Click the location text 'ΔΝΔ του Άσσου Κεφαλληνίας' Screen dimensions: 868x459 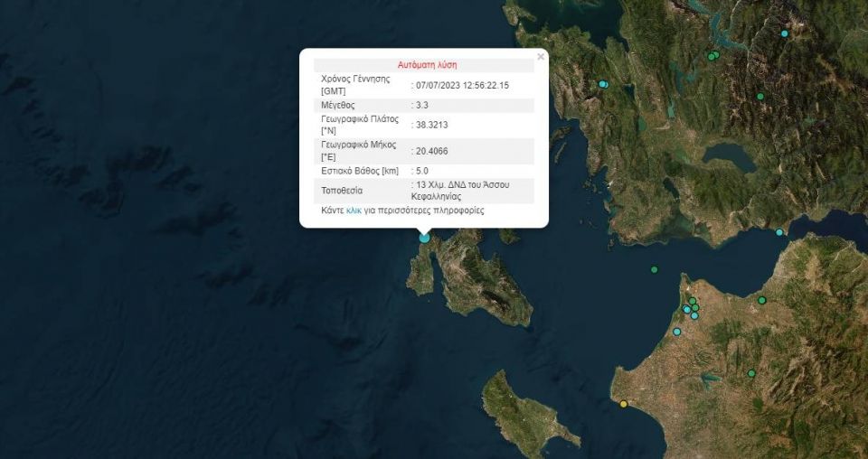click(x=463, y=190)
